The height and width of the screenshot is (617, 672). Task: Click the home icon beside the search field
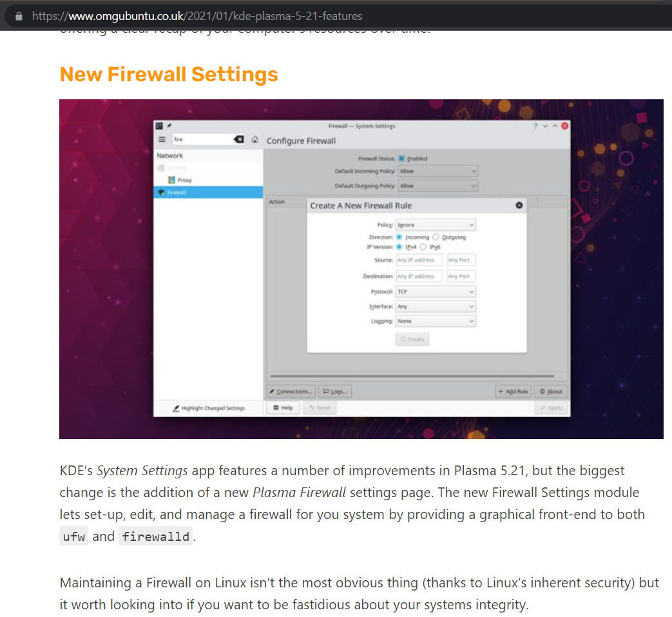(255, 139)
